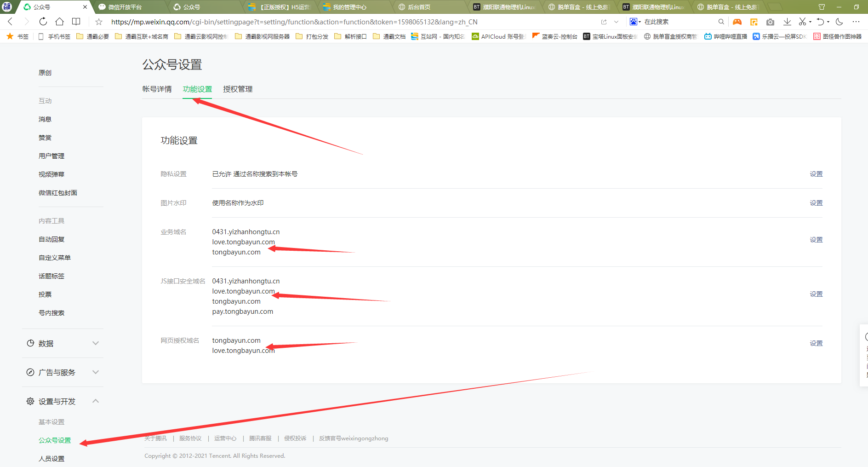Viewport: 868px width, 467px height.
Task: Bookmark this page with the star icon
Action: pyautogui.click(x=98, y=22)
